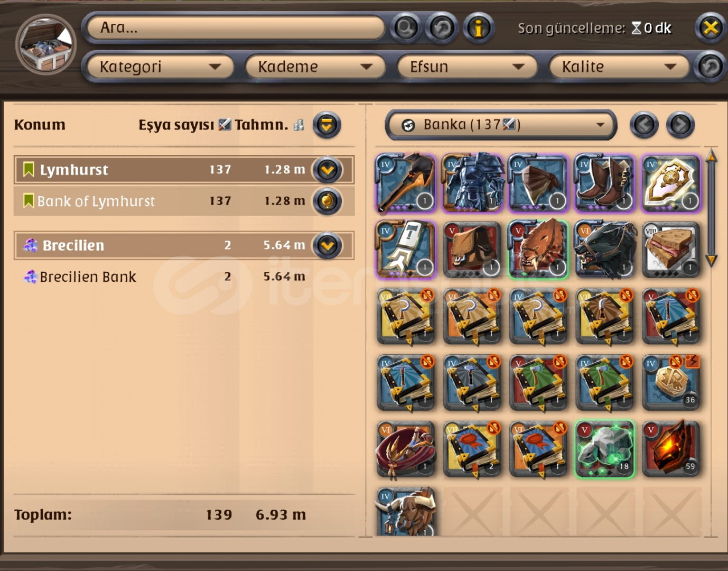The image size is (728, 571).
Task: Open the yellow info icon
Action: (x=478, y=27)
